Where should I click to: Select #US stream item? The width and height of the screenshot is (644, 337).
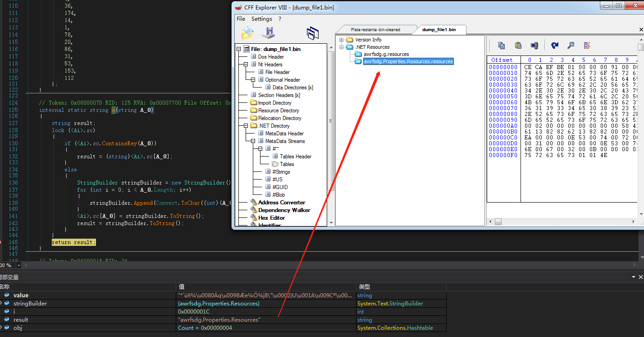point(277,180)
